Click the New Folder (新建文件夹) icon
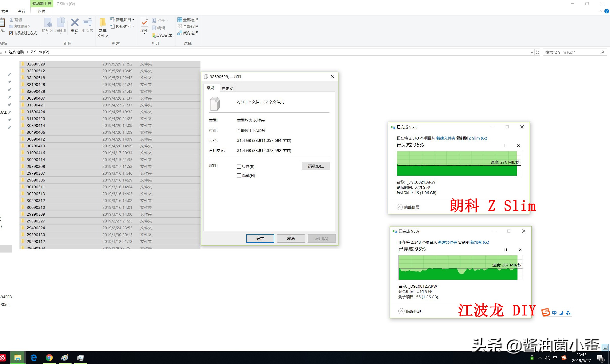 [103, 23]
